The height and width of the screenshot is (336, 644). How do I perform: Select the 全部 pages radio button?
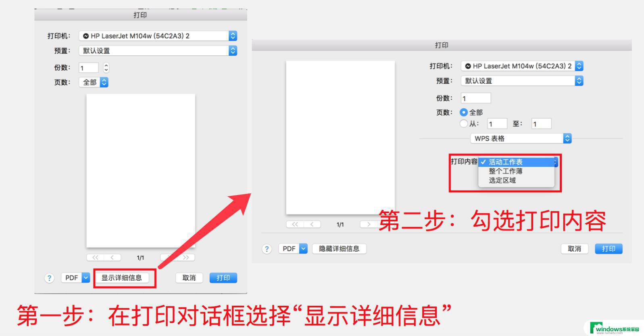(464, 112)
